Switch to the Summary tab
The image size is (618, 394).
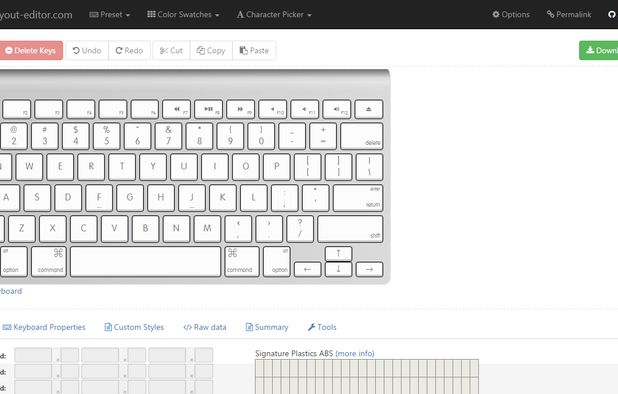coord(267,327)
